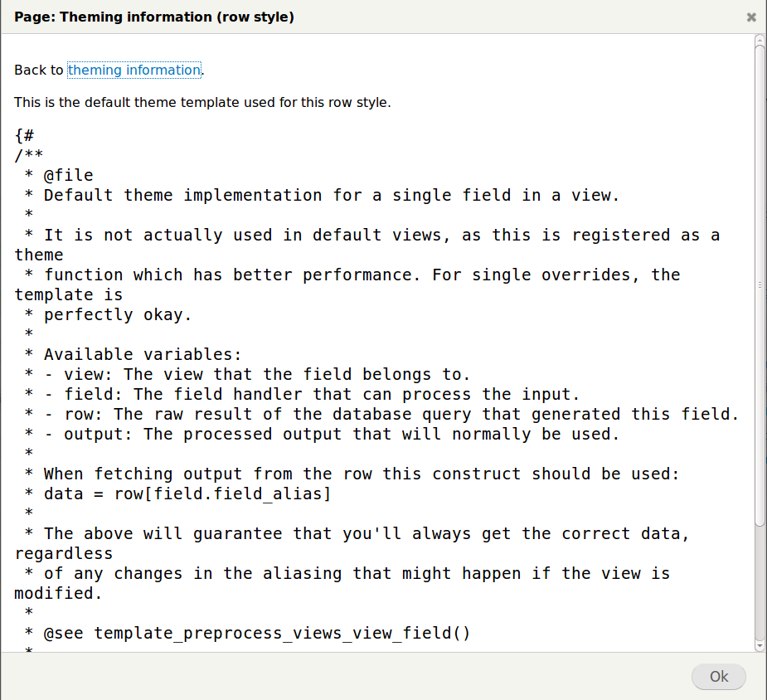Viewport: 767px width, 700px height.
Task: Click the dialog title 'Page: Theming information (row style)'
Action: (154, 17)
